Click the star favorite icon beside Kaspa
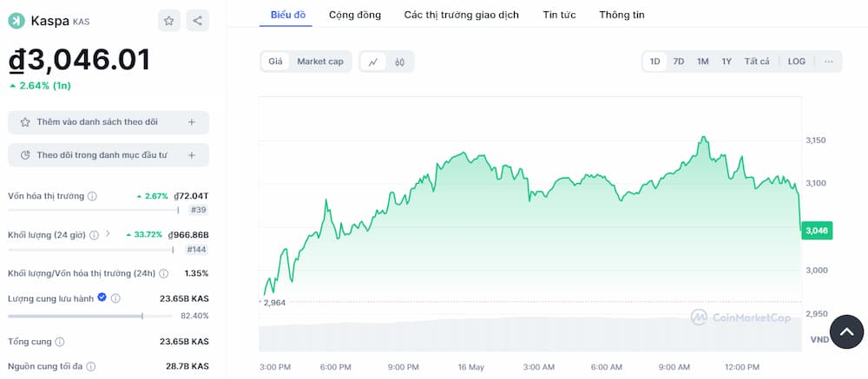This screenshot has height=379, width=868. point(169,21)
